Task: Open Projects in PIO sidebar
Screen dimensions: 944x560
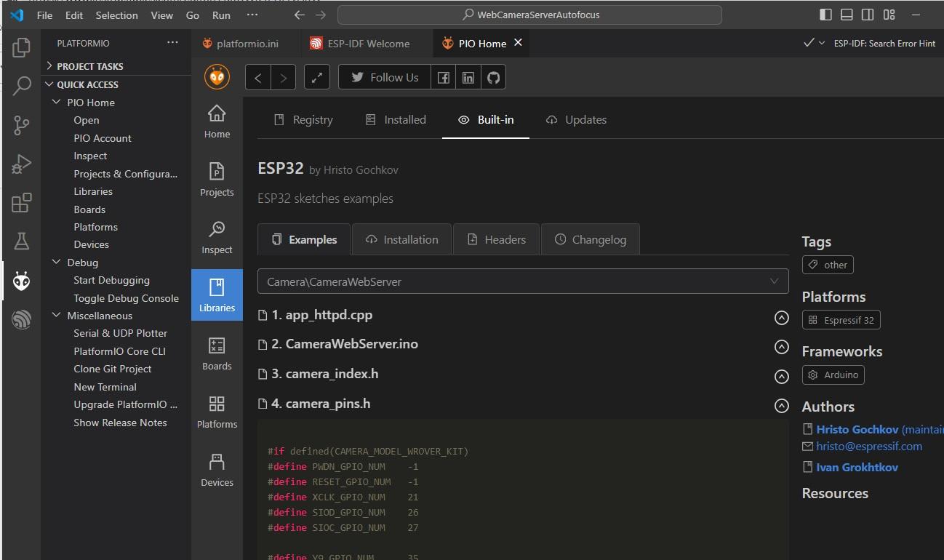Action: click(x=217, y=180)
